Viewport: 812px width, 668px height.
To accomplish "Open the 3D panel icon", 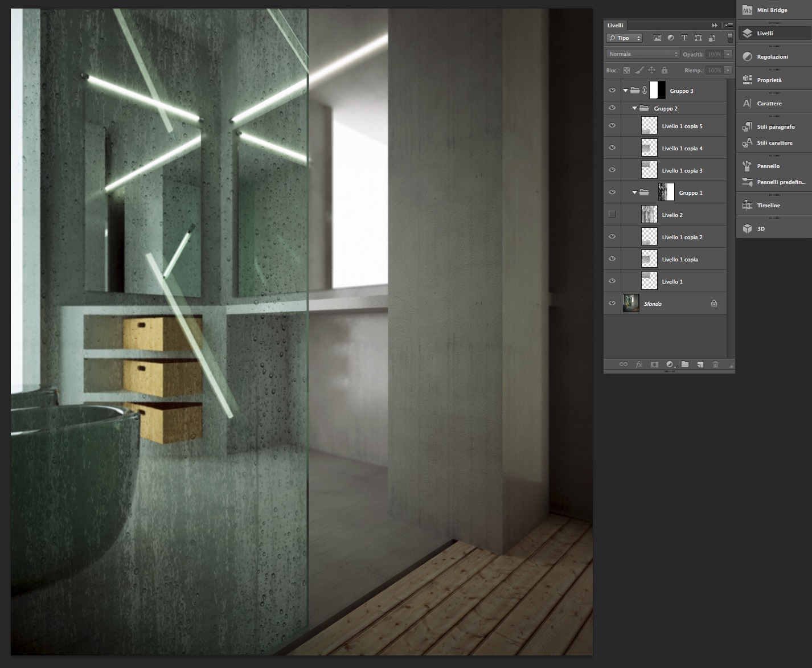I will pyautogui.click(x=747, y=228).
